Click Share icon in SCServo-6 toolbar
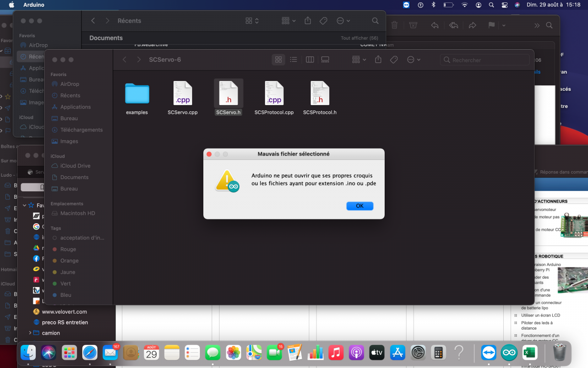 [378, 60]
